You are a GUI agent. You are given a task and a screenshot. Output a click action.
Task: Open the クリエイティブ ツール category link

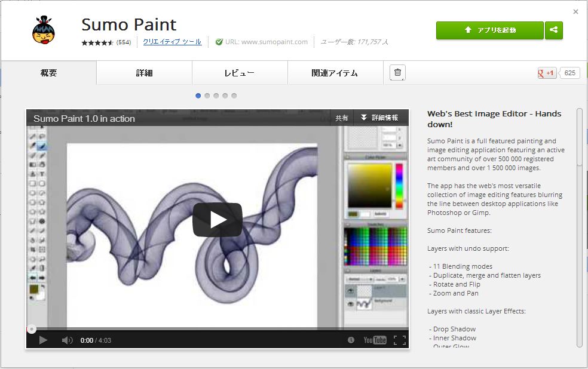click(x=172, y=42)
